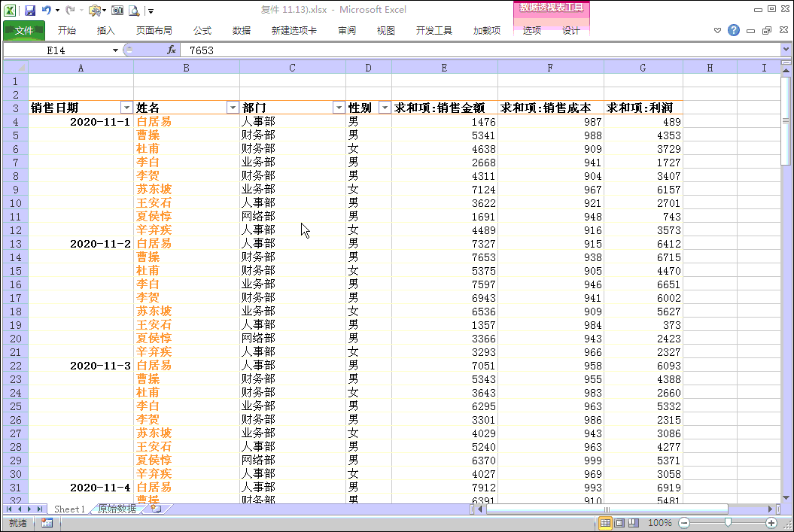
Task: Open the tools icon dropdown arrow
Action: (x=104, y=10)
